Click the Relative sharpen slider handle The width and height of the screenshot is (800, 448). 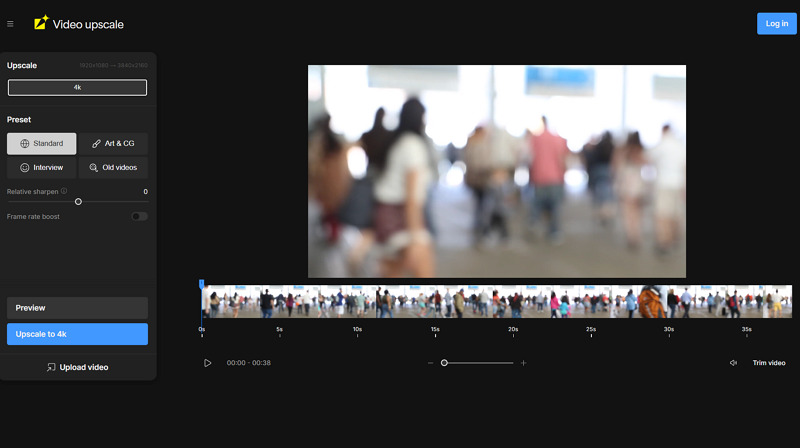tap(78, 202)
